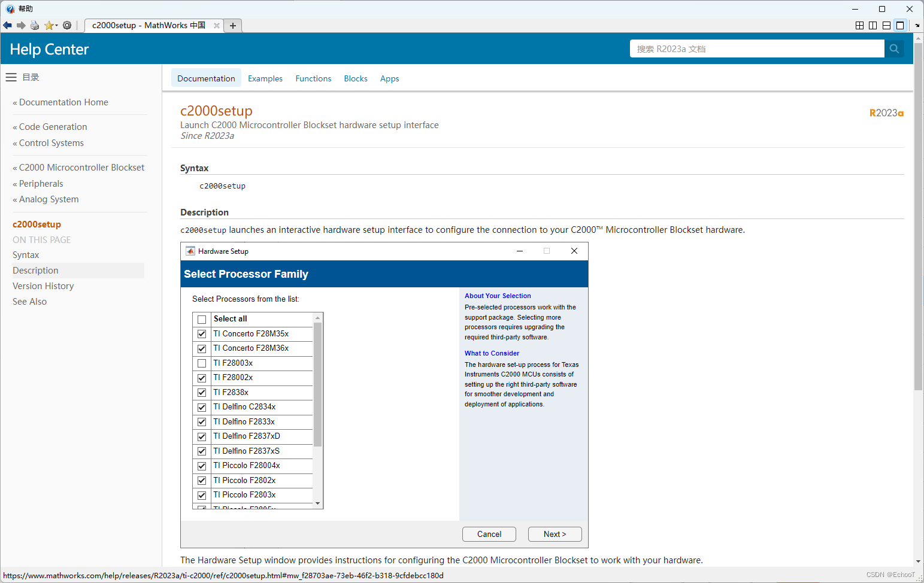Viewport: 924px width, 583px height.
Task: Toggle the TI Piccolo F2803x checkbox
Action: point(202,495)
